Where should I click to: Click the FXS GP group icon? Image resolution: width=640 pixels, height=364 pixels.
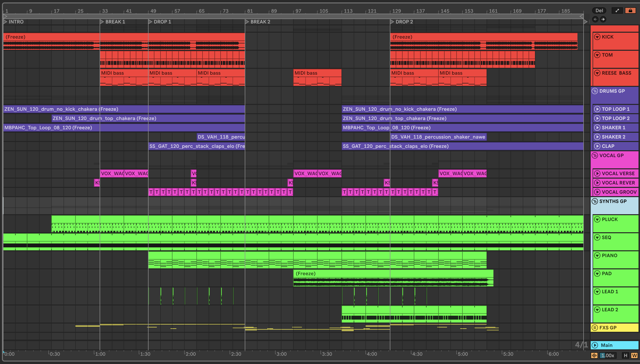595,327
